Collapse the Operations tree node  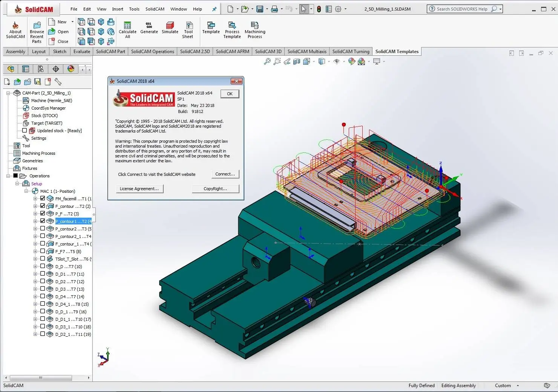pos(8,176)
